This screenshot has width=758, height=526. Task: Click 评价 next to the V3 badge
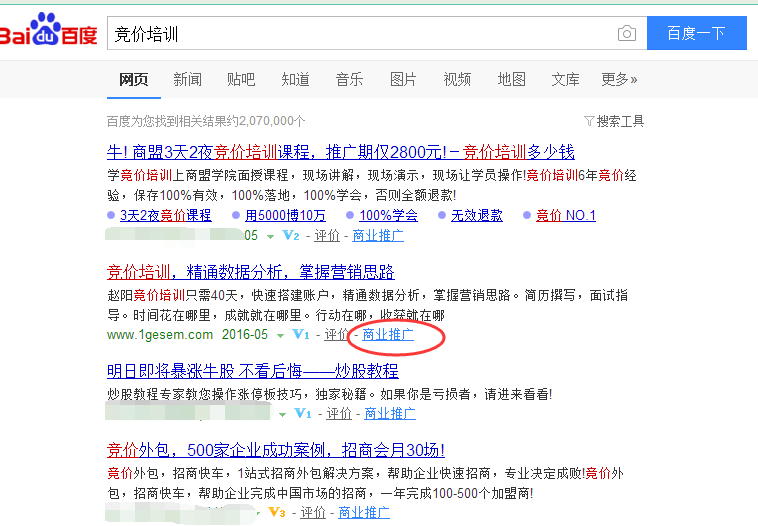[313, 512]
